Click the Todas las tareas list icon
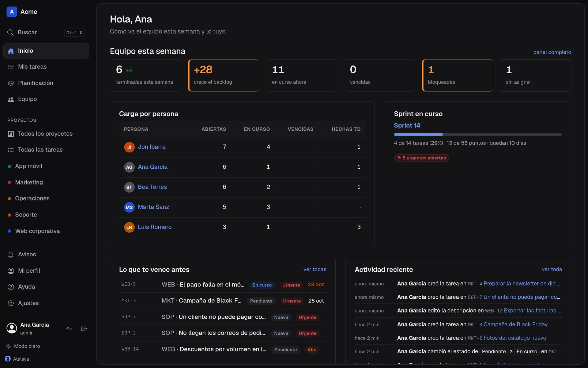The image size is (588, 368). (11, 150)
